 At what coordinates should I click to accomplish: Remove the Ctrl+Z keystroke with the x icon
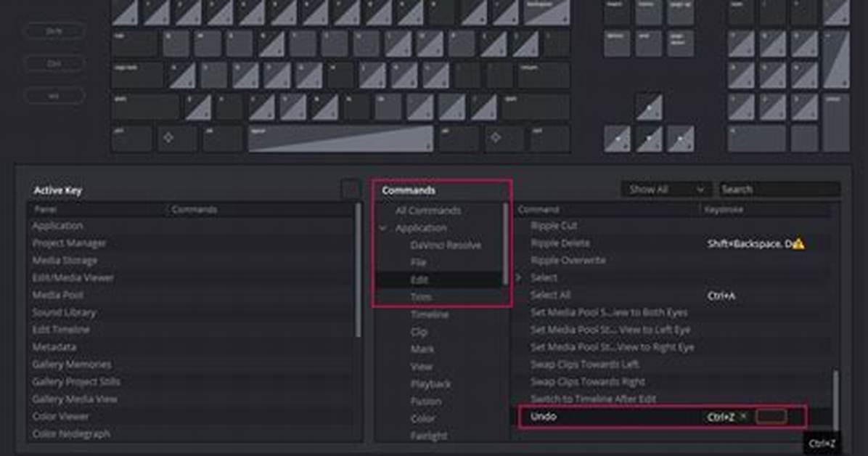(743, 416)
